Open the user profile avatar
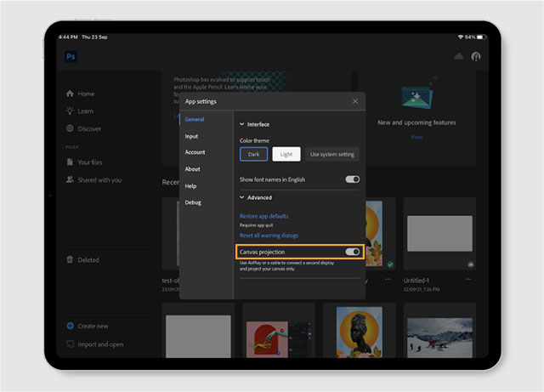The height and width of the screenshot is (392, 544). click(476, 56)
